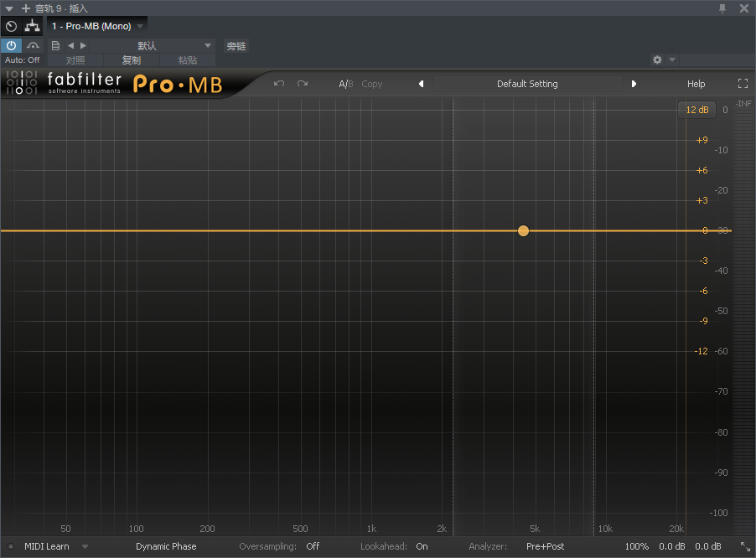This screenshot has height=558, width=756.
Task: Open the Dynamic Phase processing mode menu
Action: 166,546
